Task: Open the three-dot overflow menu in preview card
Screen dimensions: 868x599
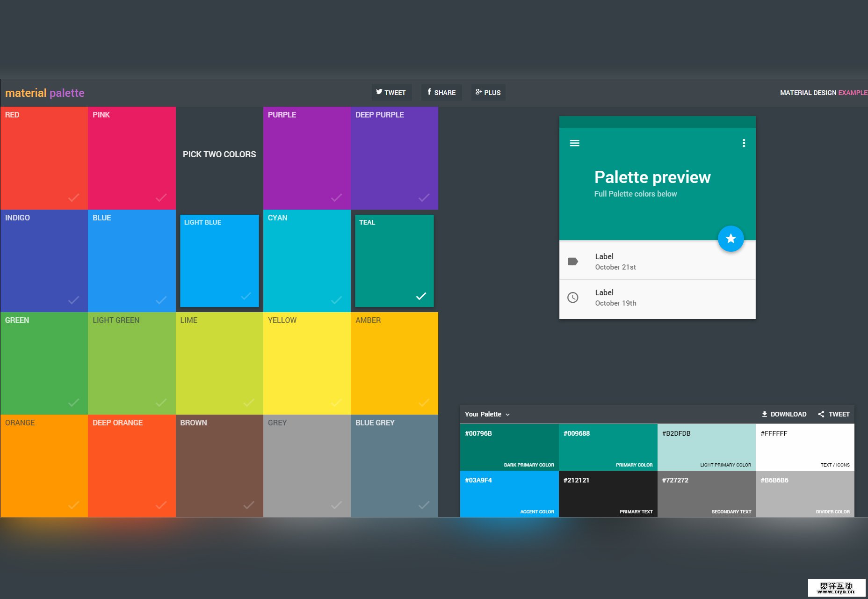Action: (x=744, y=143)
